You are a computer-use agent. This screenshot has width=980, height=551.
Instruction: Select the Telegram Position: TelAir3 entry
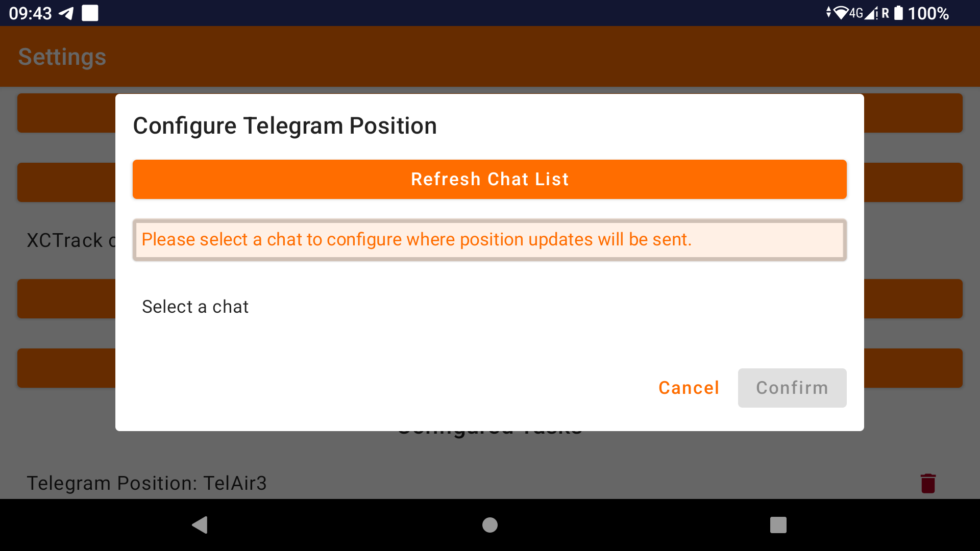pyautogui.click(x=146, y=483)
